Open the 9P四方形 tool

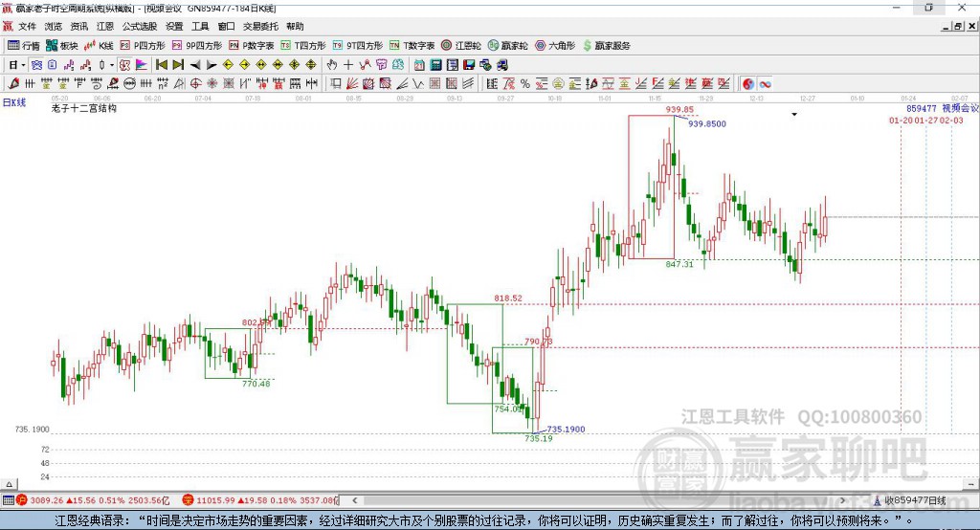pyautogui.click(x=197, y=46)
